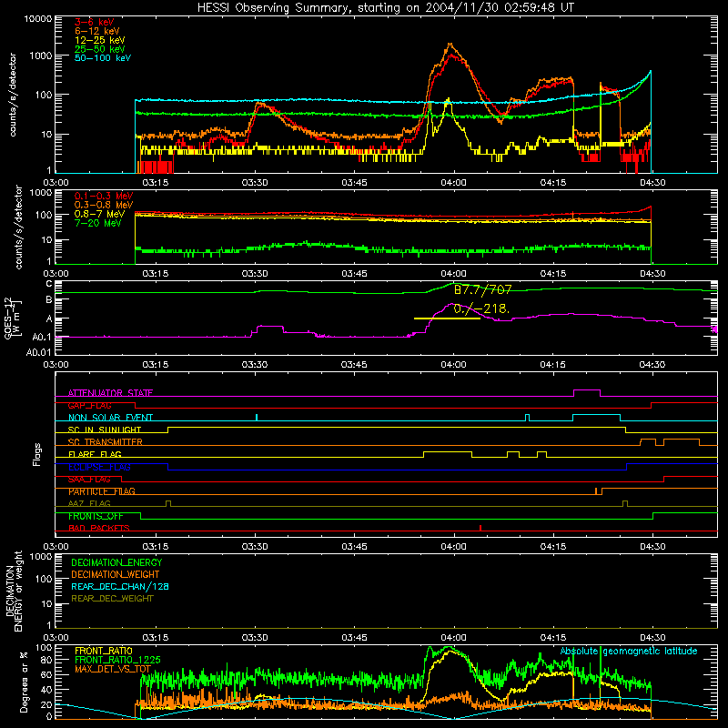Select the 'MAX_DET_VS_TOT' legend label
Image resolution: width=728 pixels, height=728 pixels.
point(112,669)
